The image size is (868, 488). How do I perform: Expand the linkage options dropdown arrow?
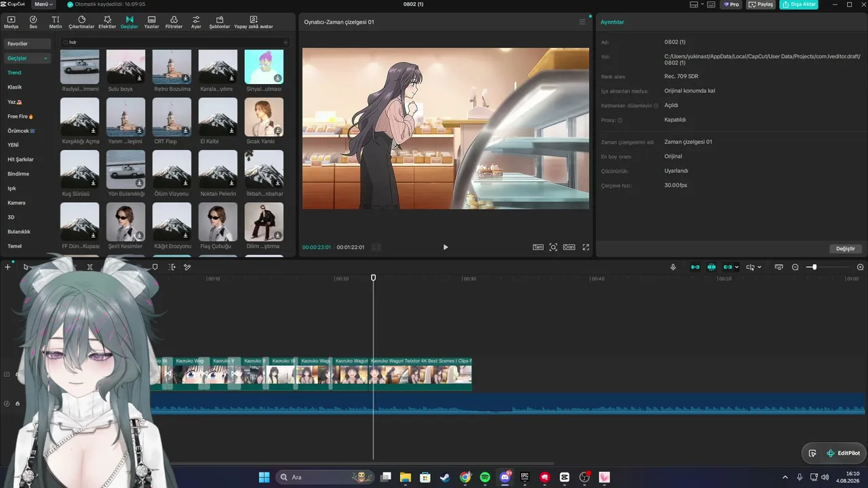737,267
